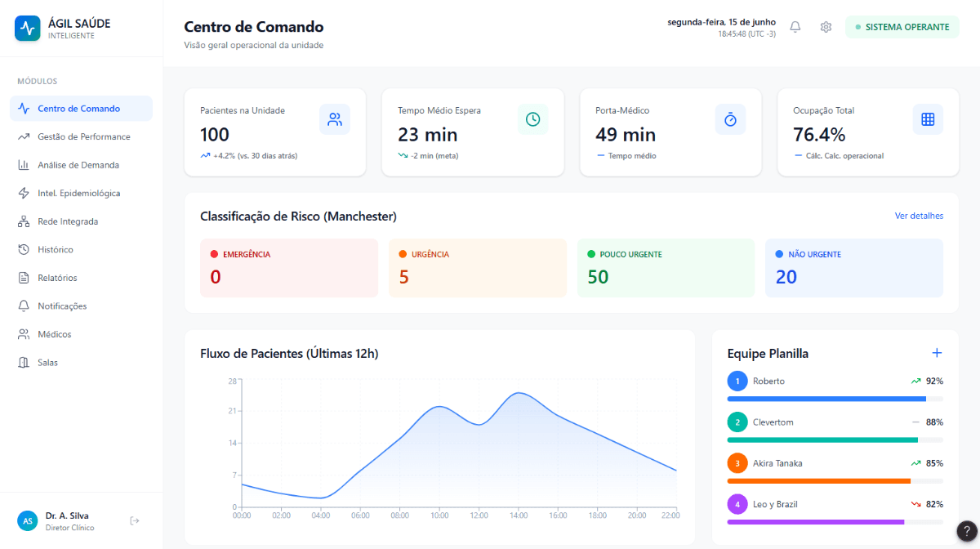
Task: Open settings gear icon in header
Action: (x=826, y=27)
